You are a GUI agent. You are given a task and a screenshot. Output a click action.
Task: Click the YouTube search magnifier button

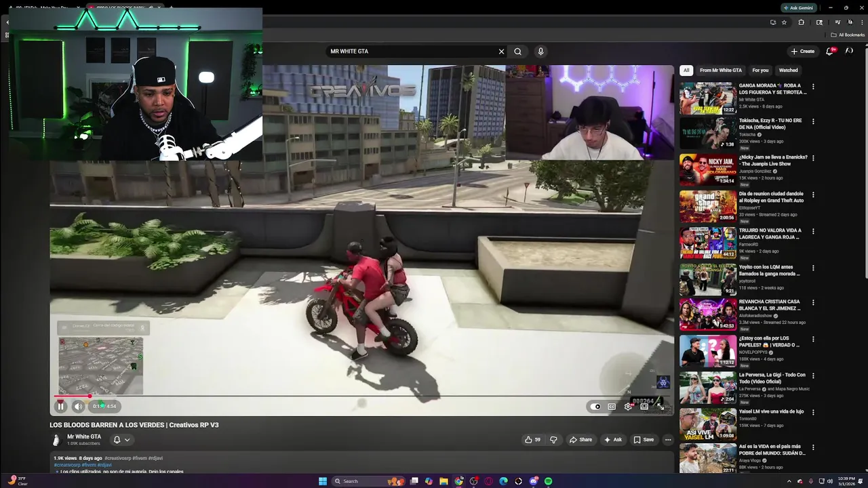(518, 52)
